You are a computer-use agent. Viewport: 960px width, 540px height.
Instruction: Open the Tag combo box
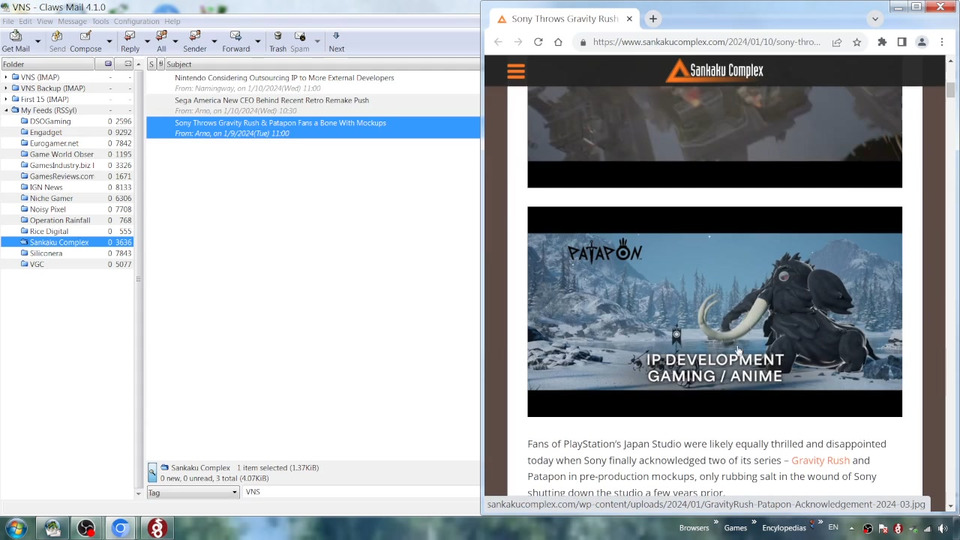point(193,492)
